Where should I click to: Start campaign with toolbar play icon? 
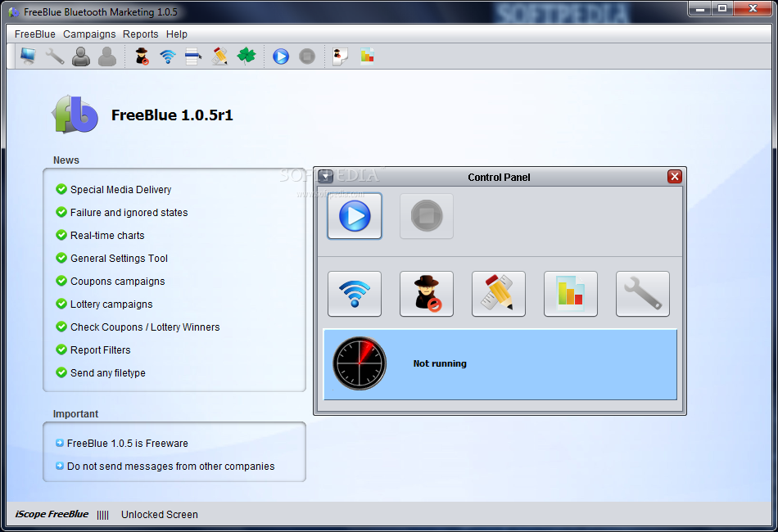pyautogui.click(x=281, y=56)
